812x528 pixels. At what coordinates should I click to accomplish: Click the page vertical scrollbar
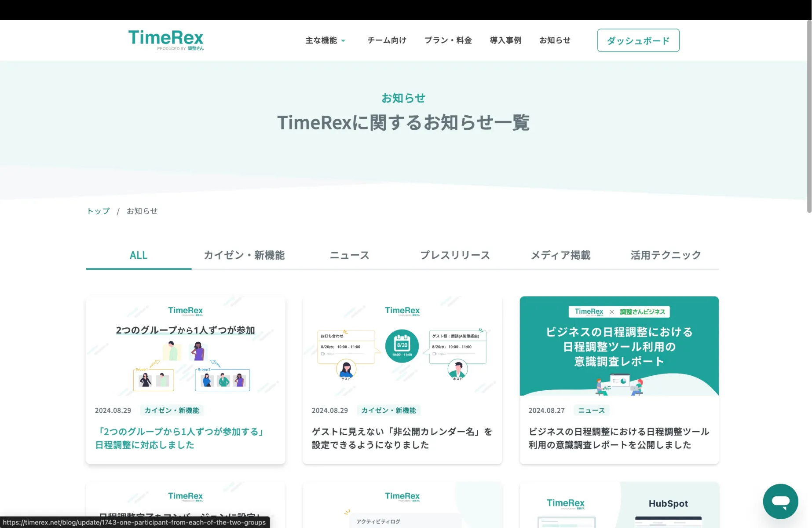pos(809,117)
